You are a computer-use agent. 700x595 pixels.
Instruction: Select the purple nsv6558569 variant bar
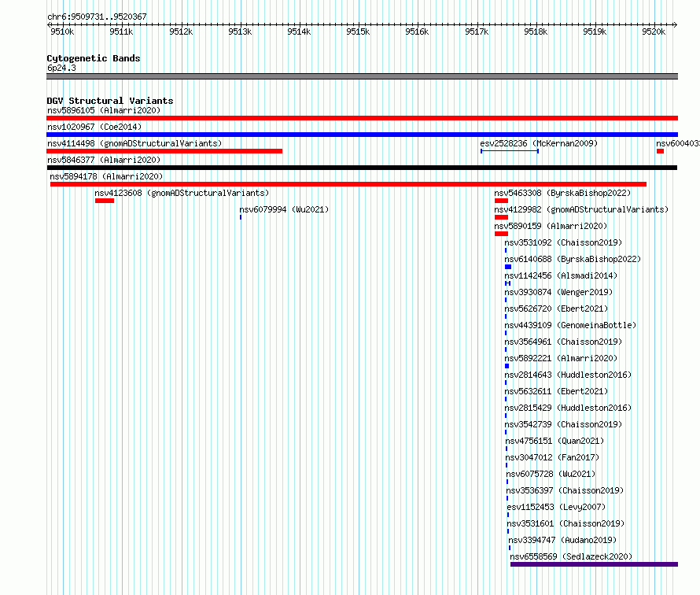pyautogui.click(x=594, y=564)
